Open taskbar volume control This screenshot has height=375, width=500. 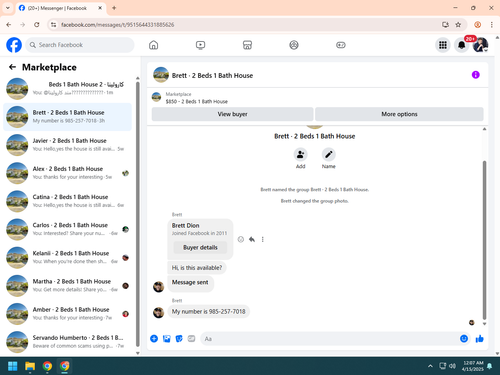[452, 366]
